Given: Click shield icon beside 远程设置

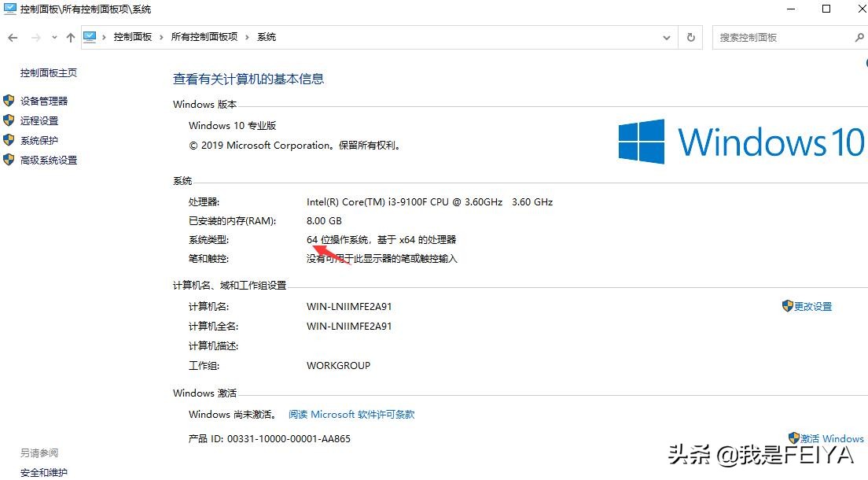Looking at the screenshot, I should point(9,120).
